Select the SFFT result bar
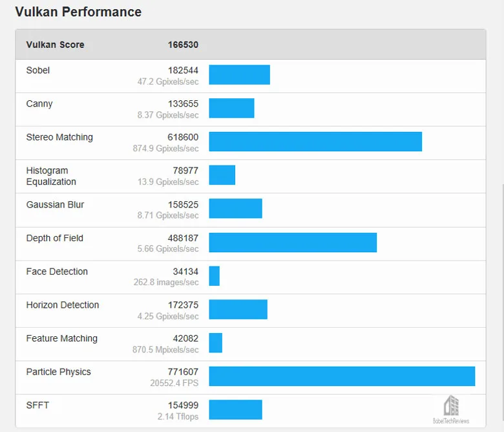 point(236,410)
